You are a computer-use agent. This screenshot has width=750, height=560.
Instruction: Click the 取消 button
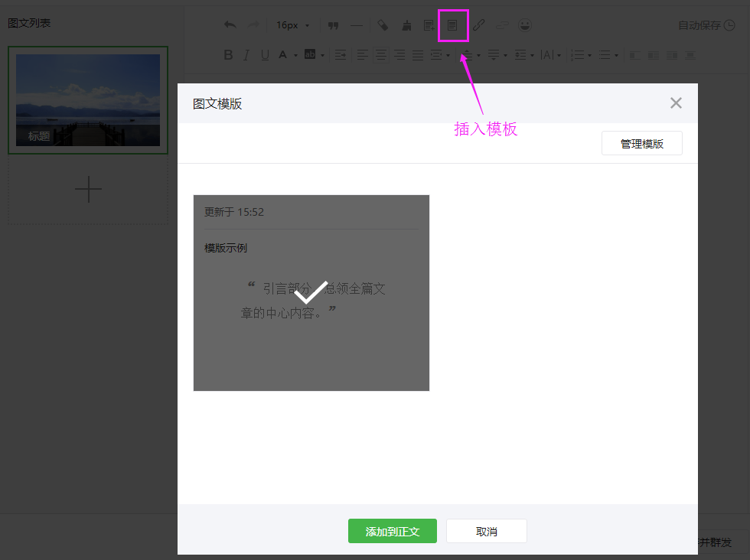(487, 531)
